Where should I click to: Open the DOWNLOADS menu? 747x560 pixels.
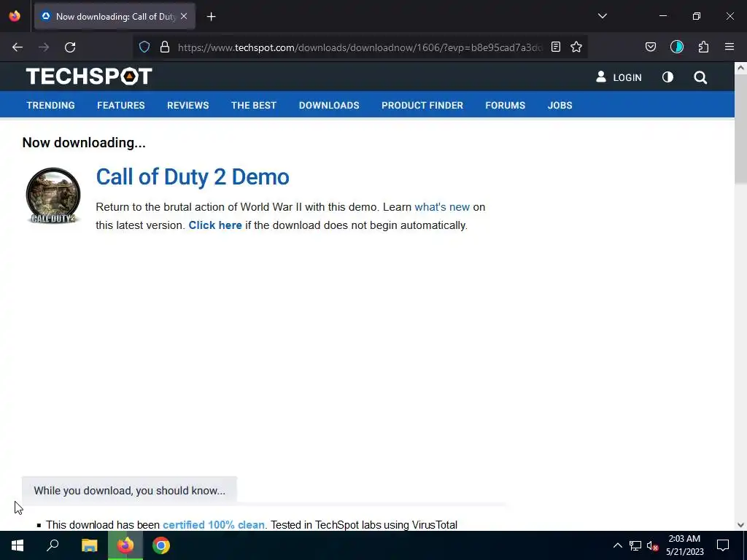click(329, 105)
